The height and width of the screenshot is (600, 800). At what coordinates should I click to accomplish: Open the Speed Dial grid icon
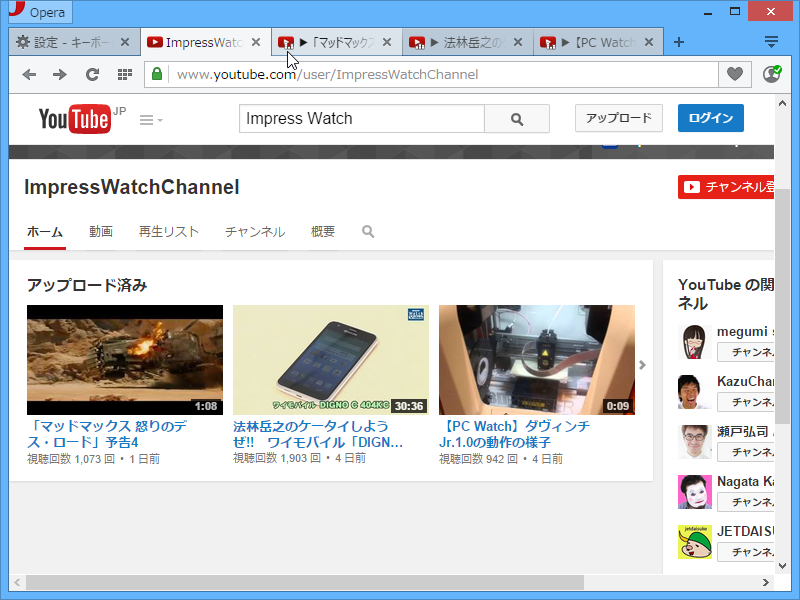tap(124, 74)
